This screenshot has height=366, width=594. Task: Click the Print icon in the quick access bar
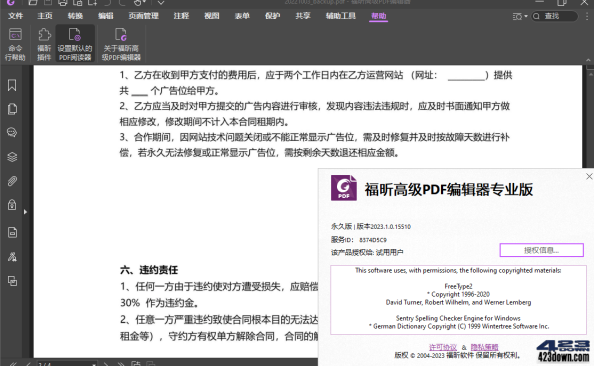[x=63, y=3]
